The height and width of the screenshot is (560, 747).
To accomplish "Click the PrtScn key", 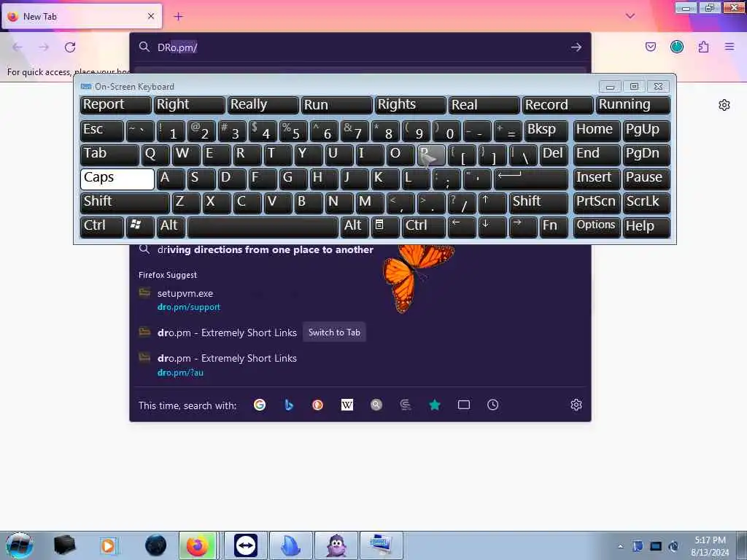I will (597, 203).
